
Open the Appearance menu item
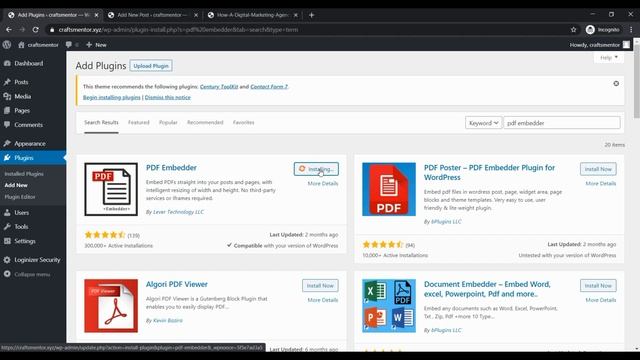[x=30, y=144]
